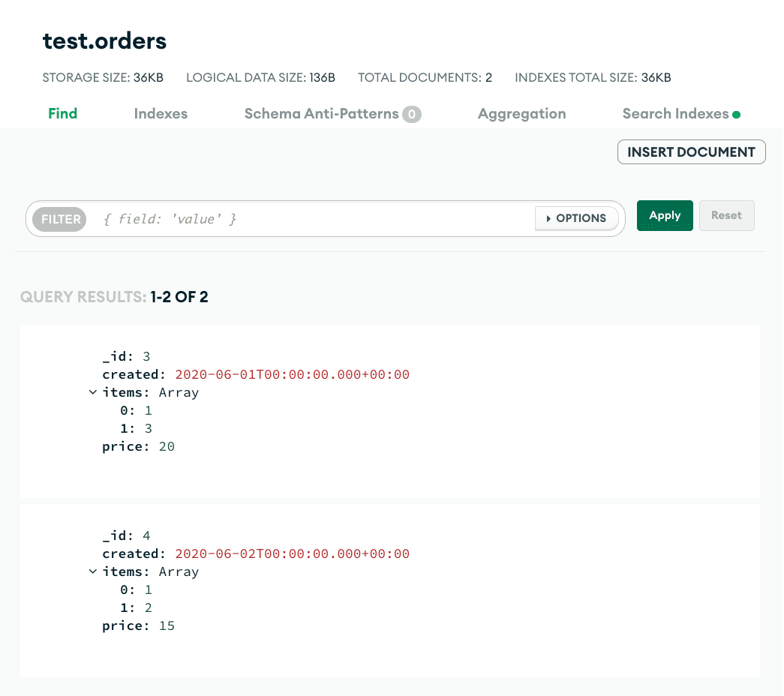Collapse the items array in document 4
784x696 pixels.
pos(92,571)
